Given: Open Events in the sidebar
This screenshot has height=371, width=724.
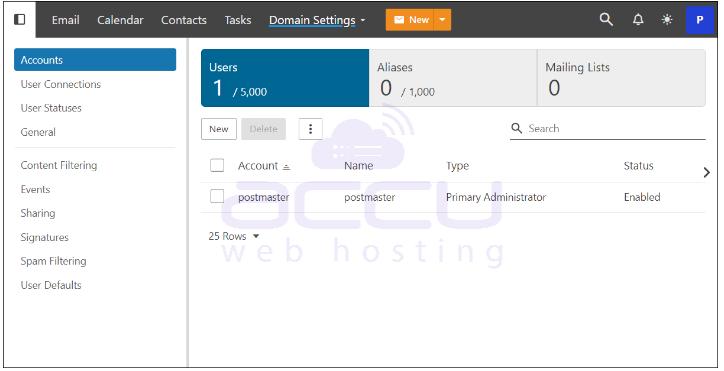Looking at the screenshot, I should click(x=35, y=189).
